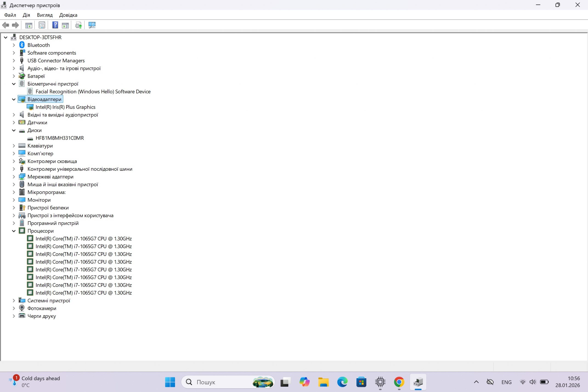Click the blue Help toolbar icon
588x392 pixels.
coord(55,25)
